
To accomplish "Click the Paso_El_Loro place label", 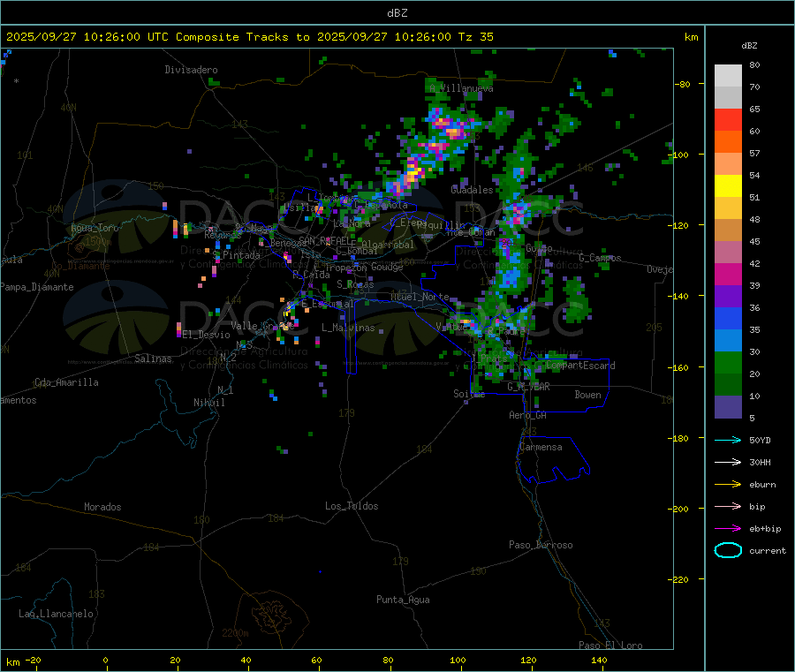I will (x=611, y=646).
